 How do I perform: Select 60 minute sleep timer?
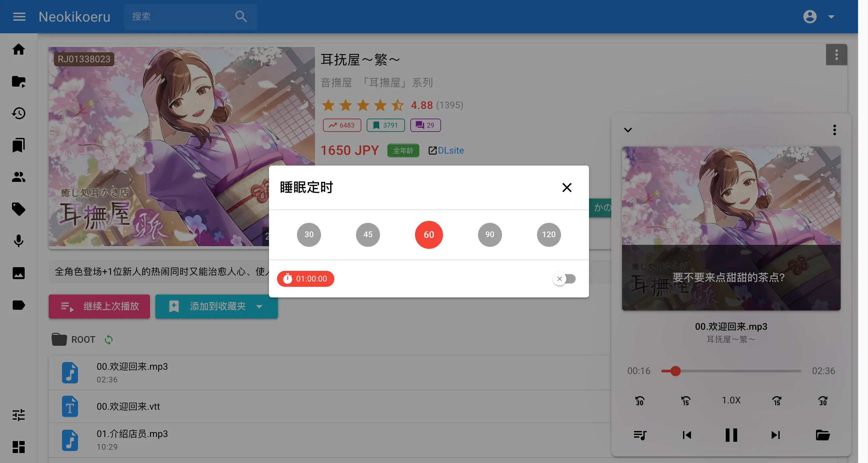pyautogui.click(x=429, y=235)
